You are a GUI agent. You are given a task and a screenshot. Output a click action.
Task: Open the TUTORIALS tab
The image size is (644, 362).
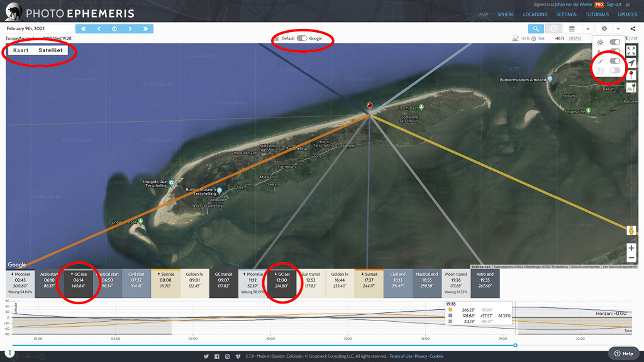pos(597,14)
